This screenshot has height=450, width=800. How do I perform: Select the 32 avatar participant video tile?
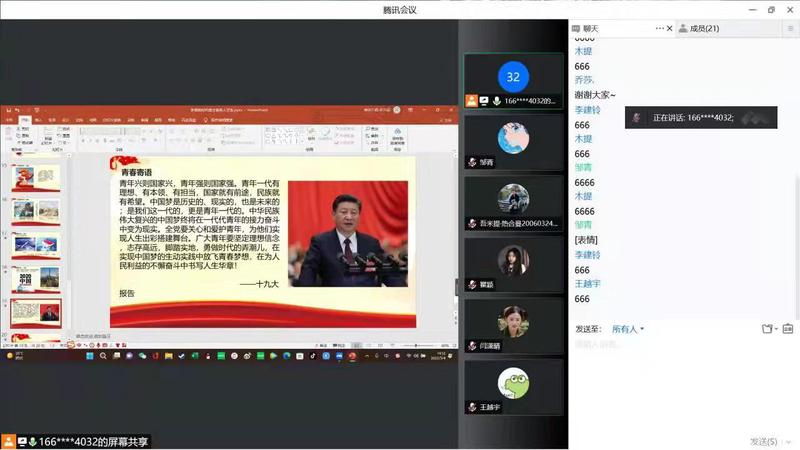(513, 78)
